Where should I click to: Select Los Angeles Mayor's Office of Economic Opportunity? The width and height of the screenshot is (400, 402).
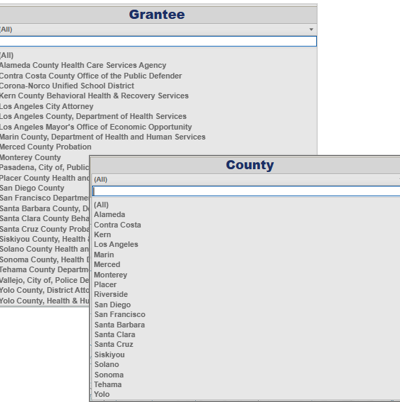[x=96, y=127]
